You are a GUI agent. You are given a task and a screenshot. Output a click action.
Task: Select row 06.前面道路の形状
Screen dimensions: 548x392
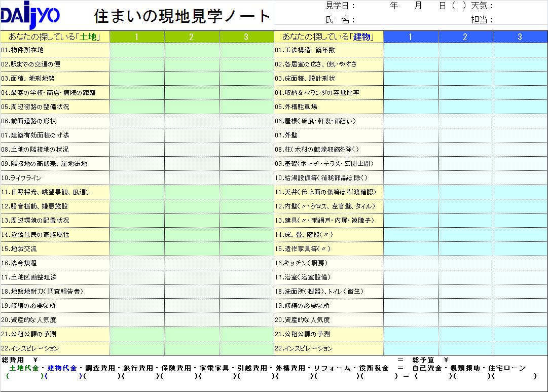coord(55,121)
